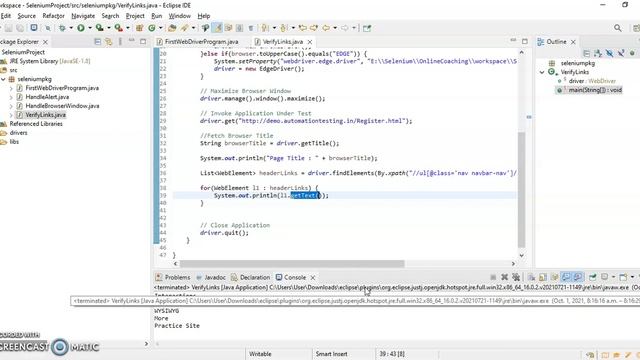Click the editor vertical scrollbar thumb
The image size is (640, 360).
pos(521,190)
